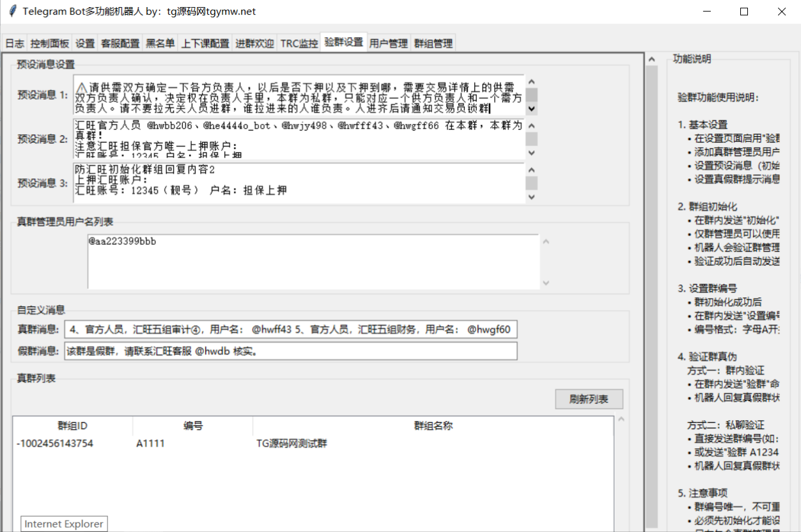
Task: Open the 控制面板 tab
Action: tap(50, 43)
